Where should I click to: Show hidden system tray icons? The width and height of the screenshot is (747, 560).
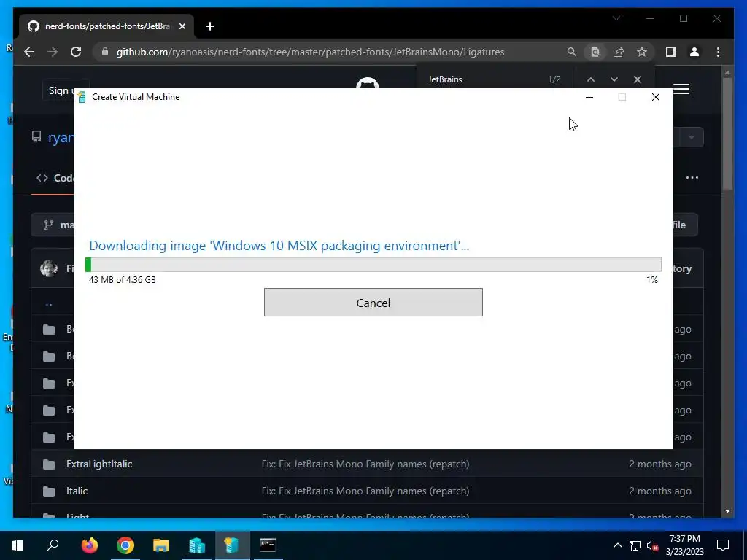pos(617,545)
